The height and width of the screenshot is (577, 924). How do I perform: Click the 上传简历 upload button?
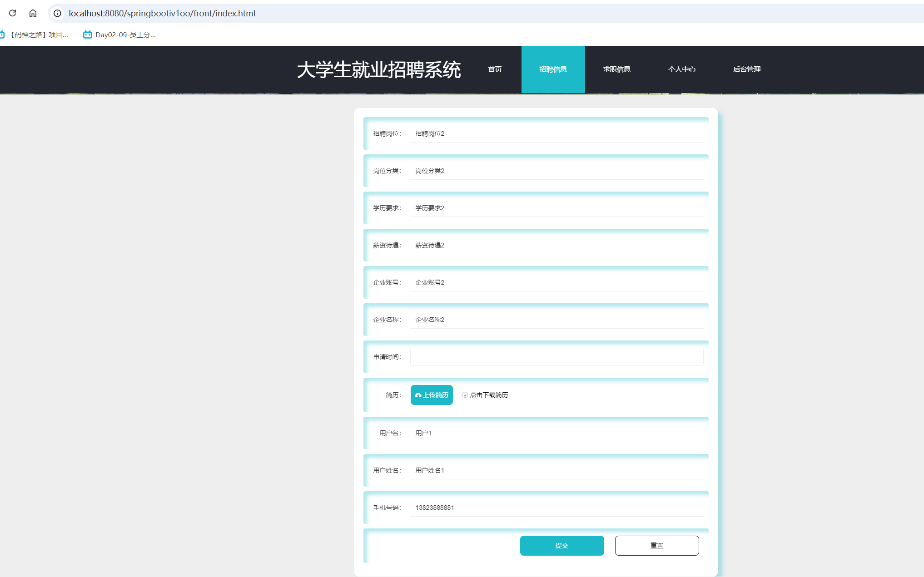pos(431,395)
